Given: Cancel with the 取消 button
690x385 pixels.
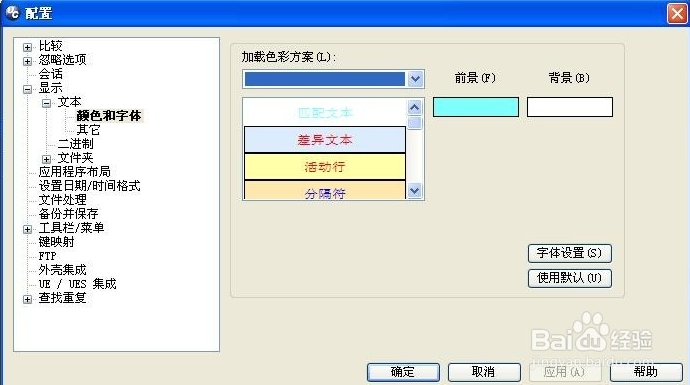Looking at the screenshot, I should pyautogui.click(x=484, y=372).
